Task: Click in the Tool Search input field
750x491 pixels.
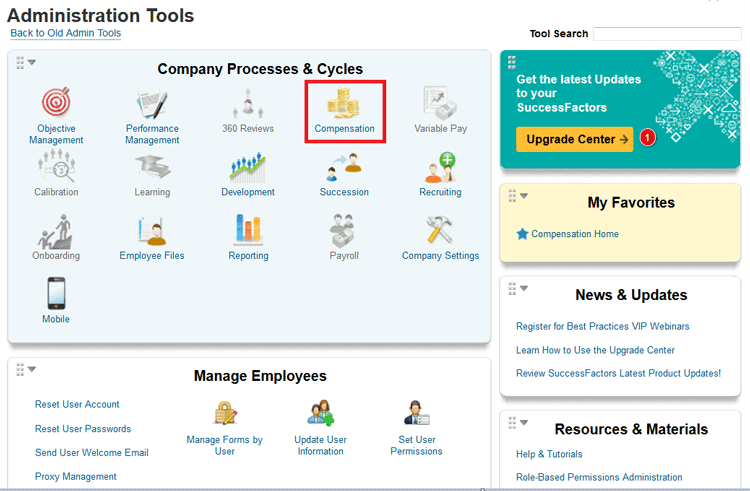Action: coord(667,34)
